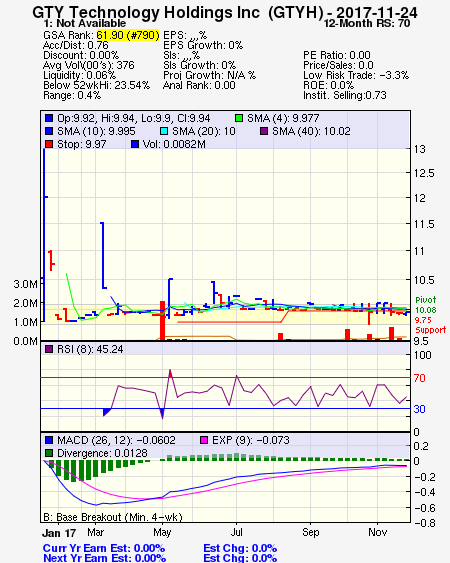Click the Discount: 0.00% line
The width and height of the screenshot is (450, 563).
[81, 55]
